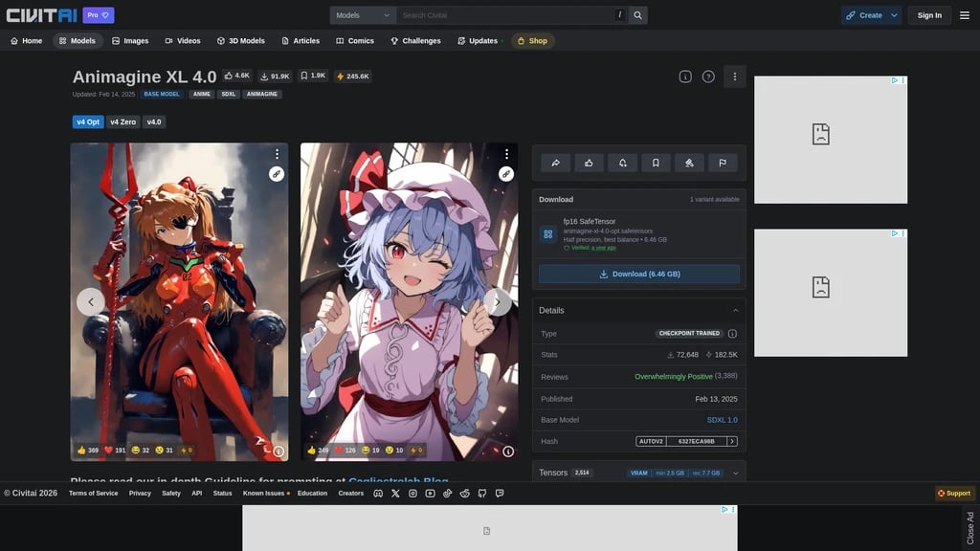Viewport: 980px width, 551px height.
Task: Click the thumbs-up like model button
Action: [x=589, y=163]
